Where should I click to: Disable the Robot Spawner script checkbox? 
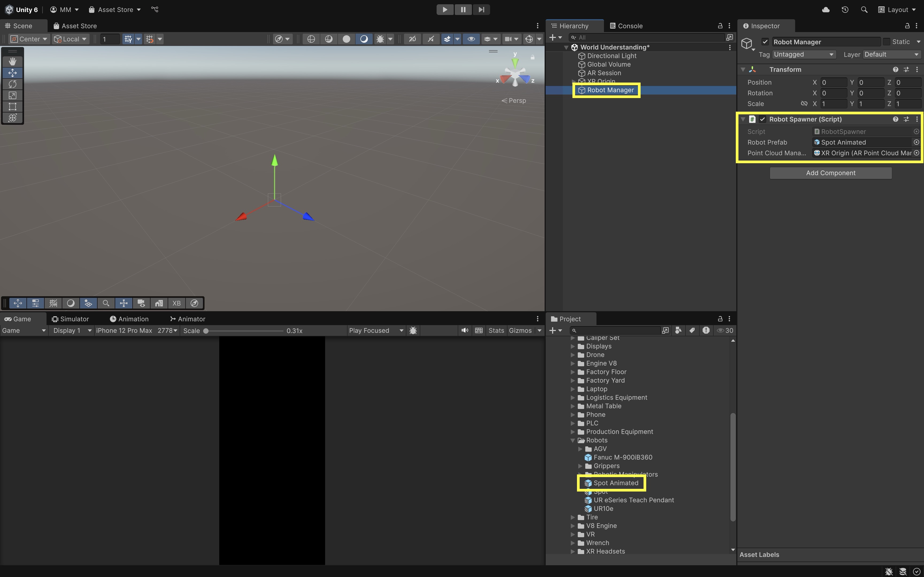pyautogui.click(x=763, y=119)
